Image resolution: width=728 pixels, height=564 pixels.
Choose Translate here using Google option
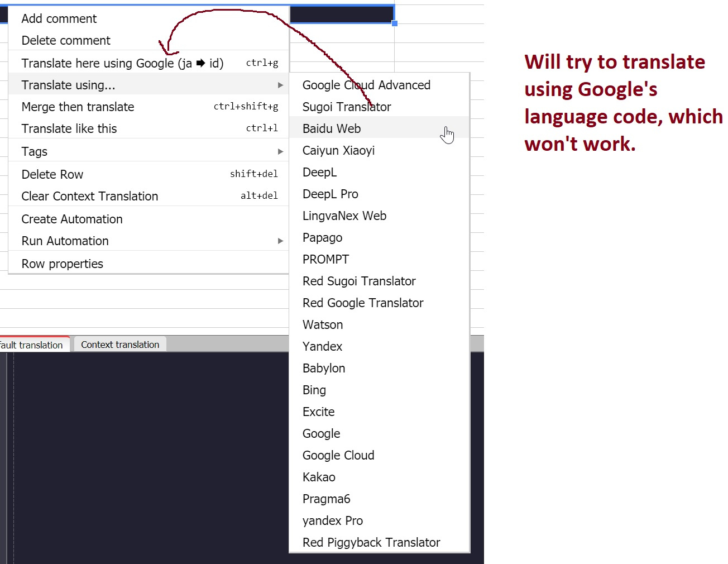point(149,63)
